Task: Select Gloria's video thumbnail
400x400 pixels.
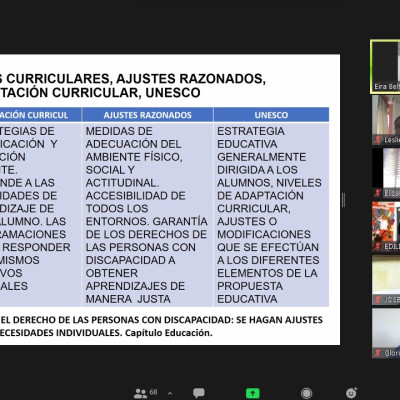Action: [386, 333]
